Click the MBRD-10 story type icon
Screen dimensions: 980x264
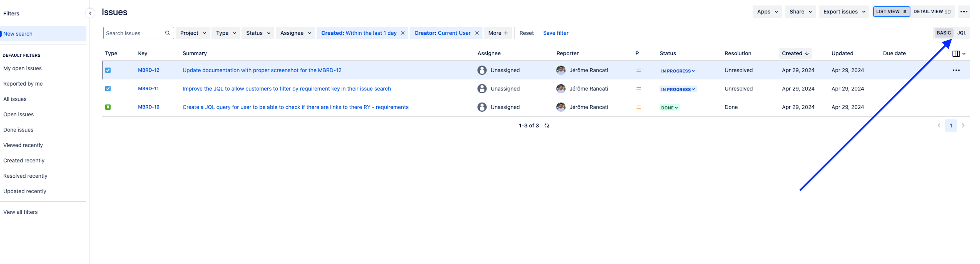(108, 107)
